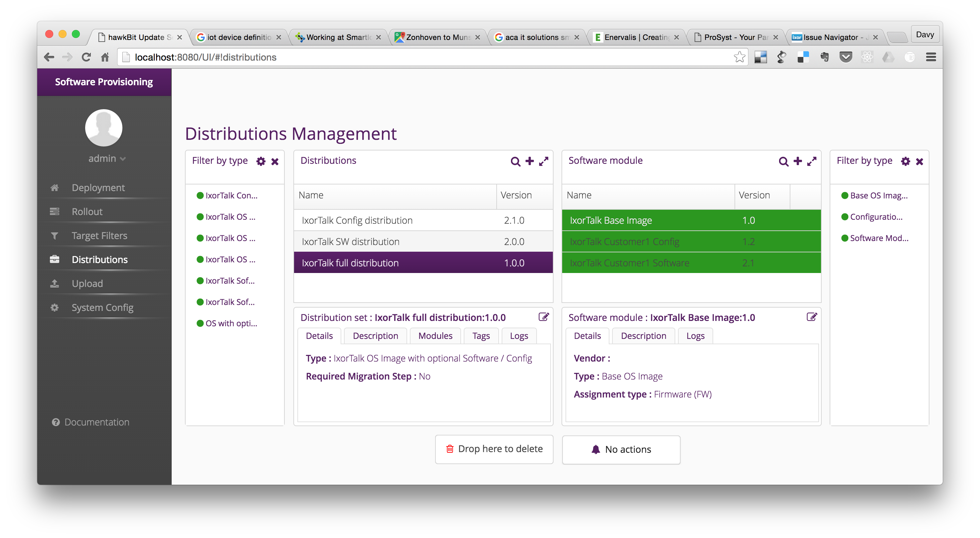Image resolution: width=980 pixels, height=538 pixels.
Task: Switch to Issue Navigator browser tab
Action: 835,37
